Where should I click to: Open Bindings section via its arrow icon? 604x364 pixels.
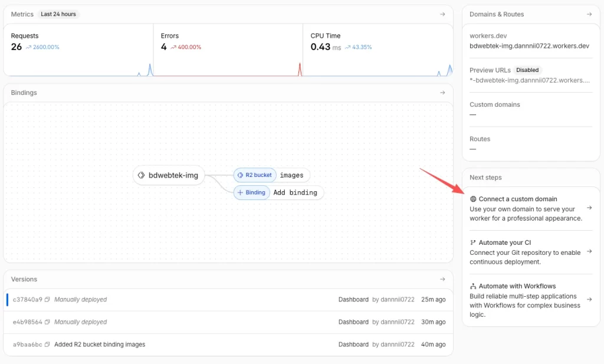(x=442, y=93)
